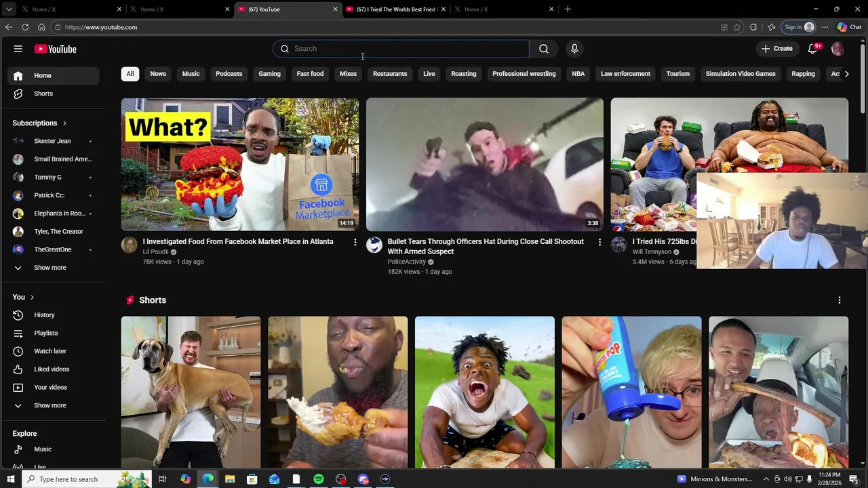Select the Law enforcement chip

pyautogui.click(x=625, y=74)
